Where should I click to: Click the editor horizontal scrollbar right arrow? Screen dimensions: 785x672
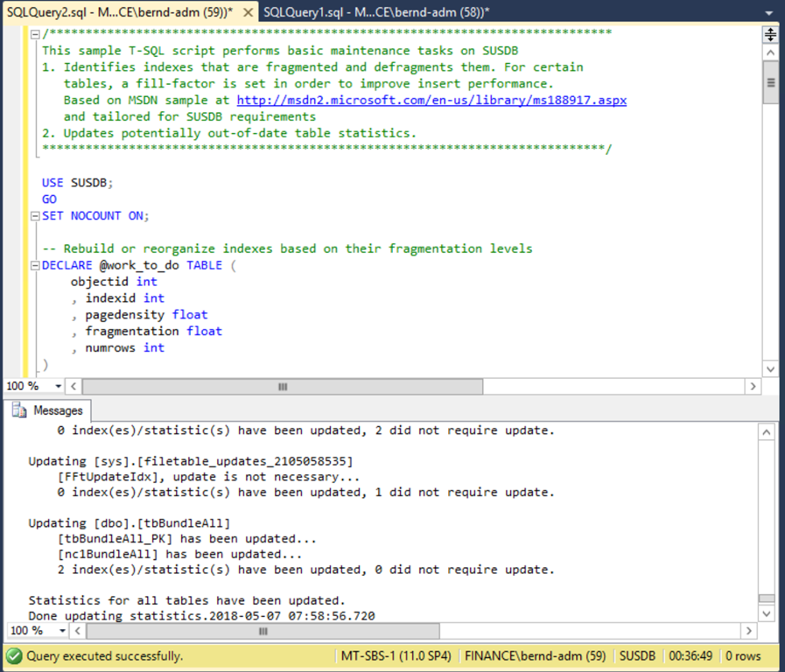753,387
